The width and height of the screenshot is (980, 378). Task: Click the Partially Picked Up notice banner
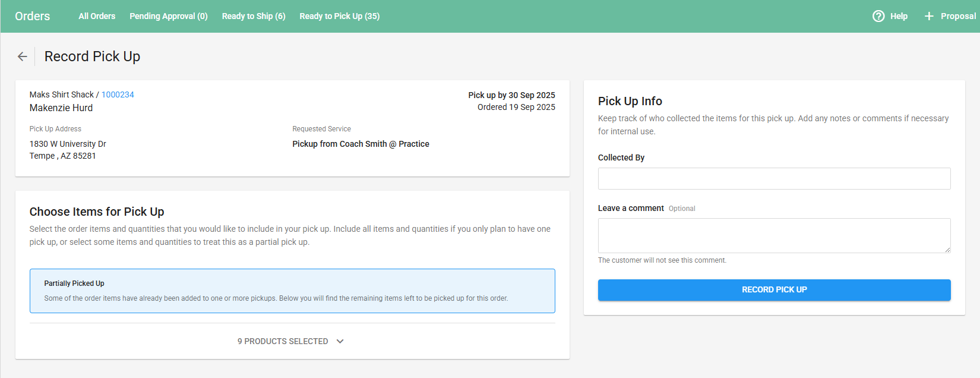(292, 291)
